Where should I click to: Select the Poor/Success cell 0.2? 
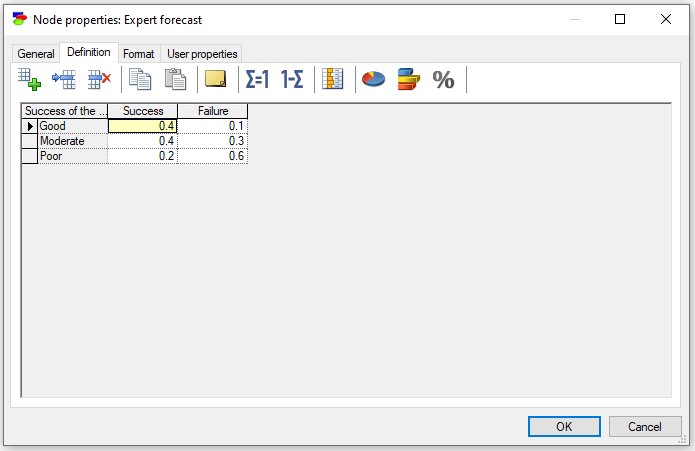tap(143, 156)
